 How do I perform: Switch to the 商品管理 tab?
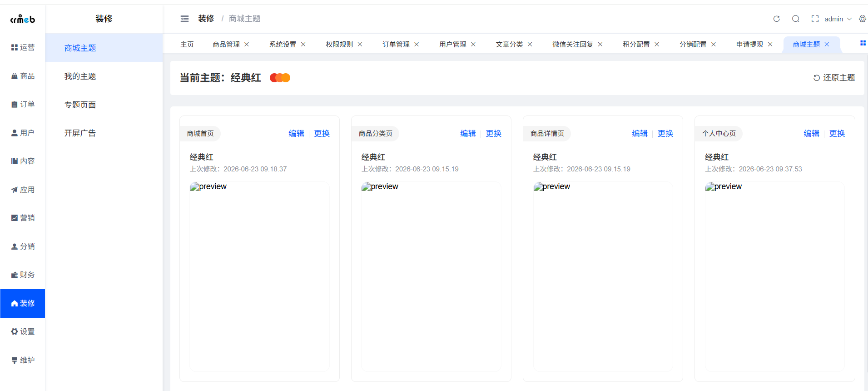226,44
